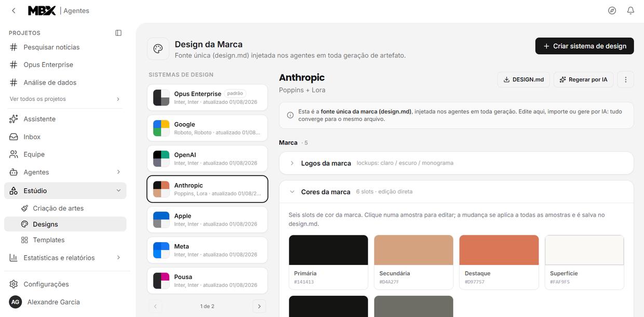Click the Agentes robot icon

tap(14, 172)
